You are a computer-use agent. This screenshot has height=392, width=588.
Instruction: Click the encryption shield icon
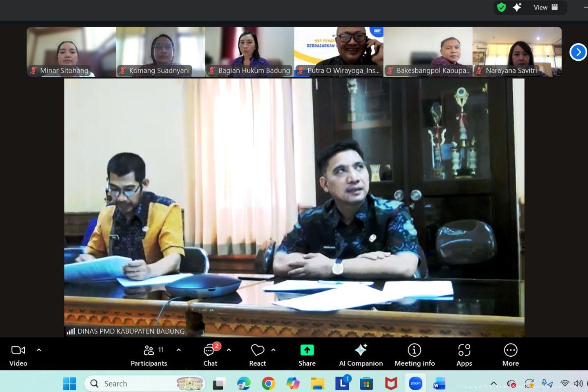(x=501, y=7)
